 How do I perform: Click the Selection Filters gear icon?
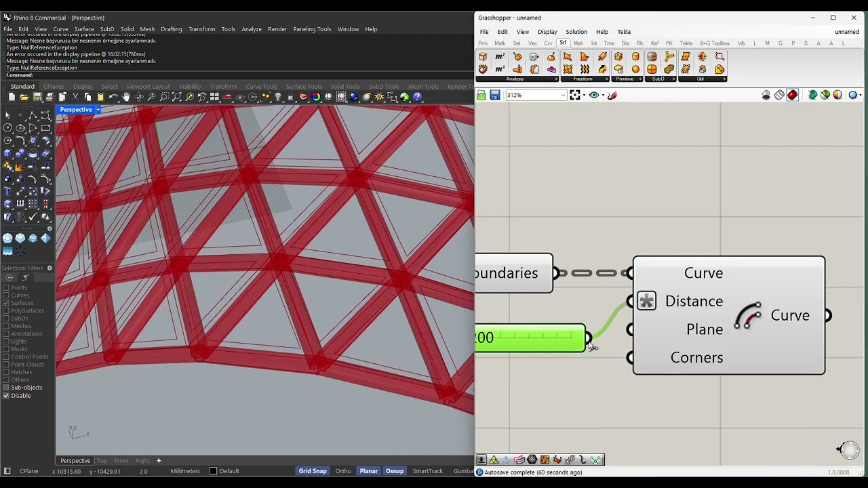click(x=50, y=268)
